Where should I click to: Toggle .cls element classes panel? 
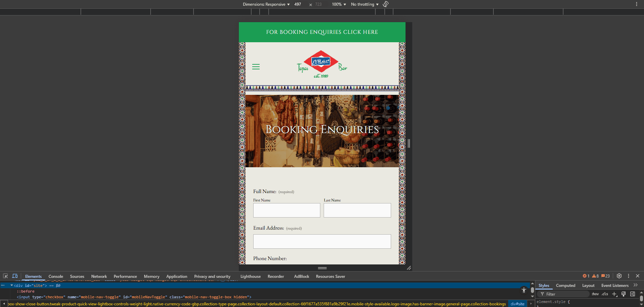point(605,294)
